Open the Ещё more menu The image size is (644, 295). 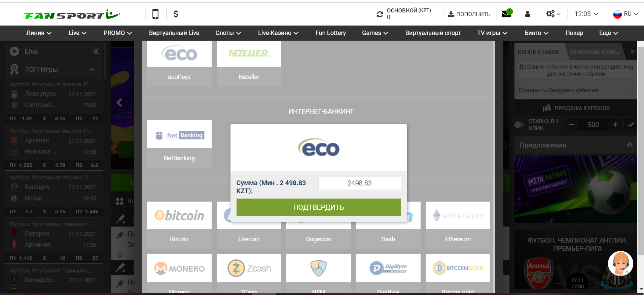point(608,33)
